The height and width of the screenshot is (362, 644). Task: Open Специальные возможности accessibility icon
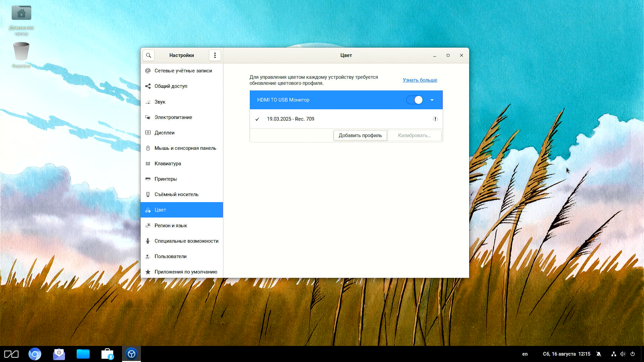(x=148, y=241)
